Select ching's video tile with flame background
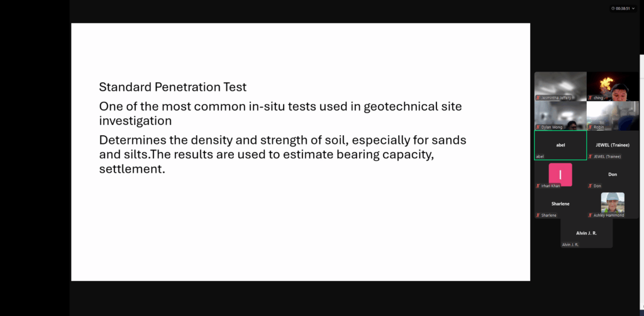The height and width of the screenshot is (316, 644). 613,87
